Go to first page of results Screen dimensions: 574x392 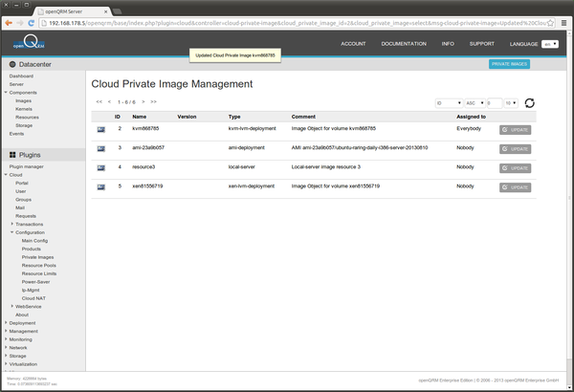[x=99, y=101]
